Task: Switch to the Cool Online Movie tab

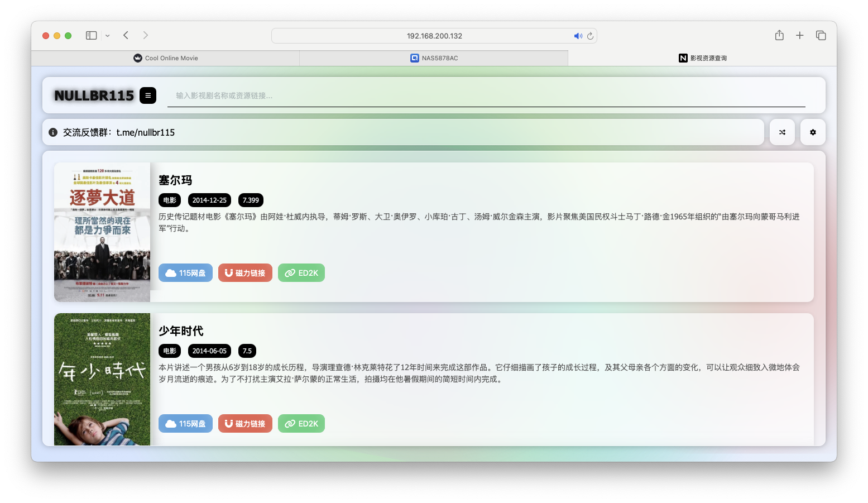Action: [x=165, y=58]
